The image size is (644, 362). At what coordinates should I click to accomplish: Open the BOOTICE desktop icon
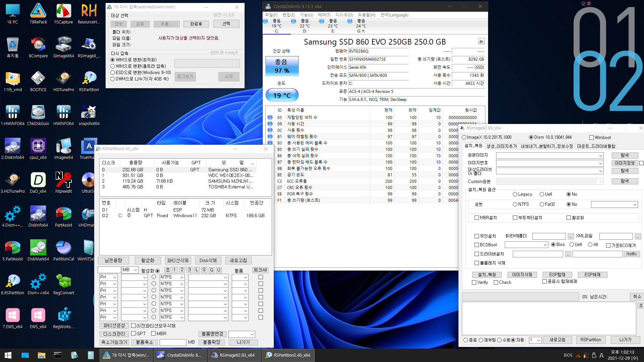[x=38, y=81]
